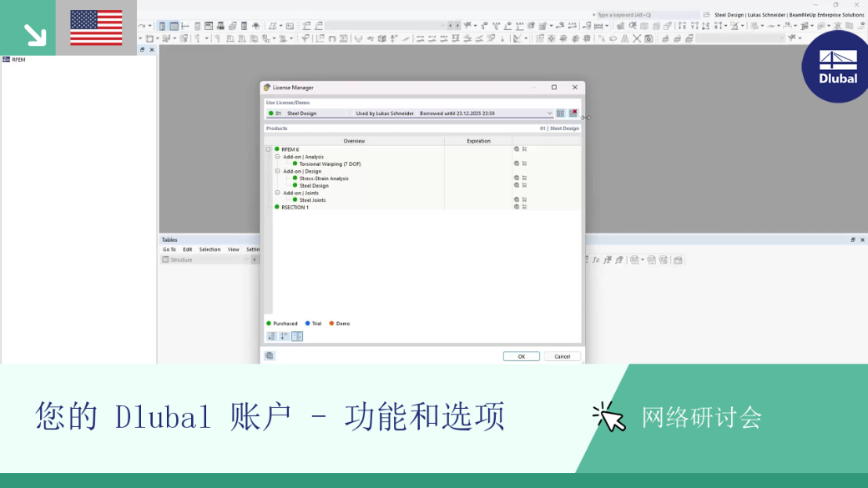This screenshot has height=488, width=868.
Task: Select the 'Steel Joints' row
Action: [312, 199]
